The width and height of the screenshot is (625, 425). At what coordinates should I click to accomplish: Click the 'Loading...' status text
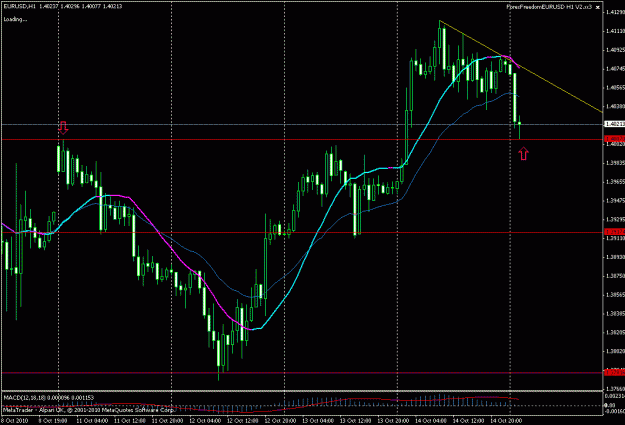[15, 19]
